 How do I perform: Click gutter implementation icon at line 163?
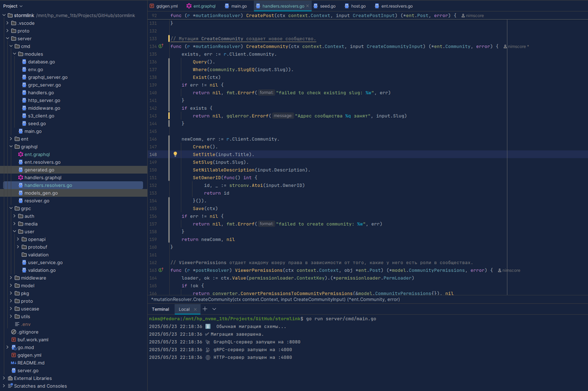[161, 270]
